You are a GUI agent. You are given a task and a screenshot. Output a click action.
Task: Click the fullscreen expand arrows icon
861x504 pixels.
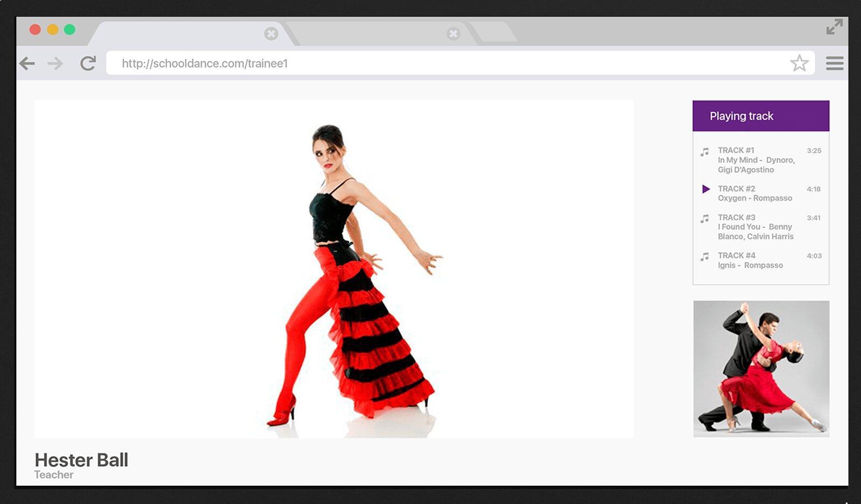click(834, 27)
